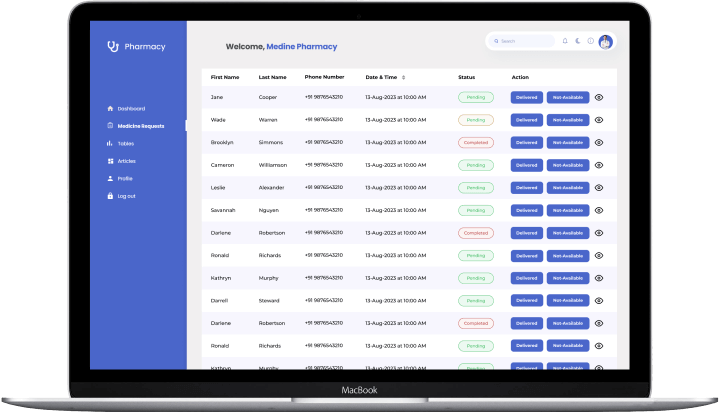
Task: Click the Completed status badge for Darlene Robertson
Action: pyautogui.click(x=475, y=233)
